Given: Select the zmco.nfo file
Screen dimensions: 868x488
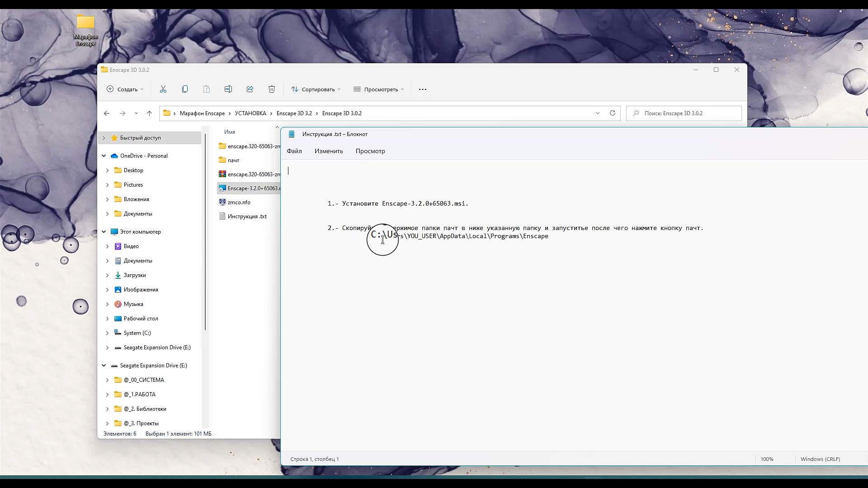Looking at the screenshot, I should pos(239,202).
